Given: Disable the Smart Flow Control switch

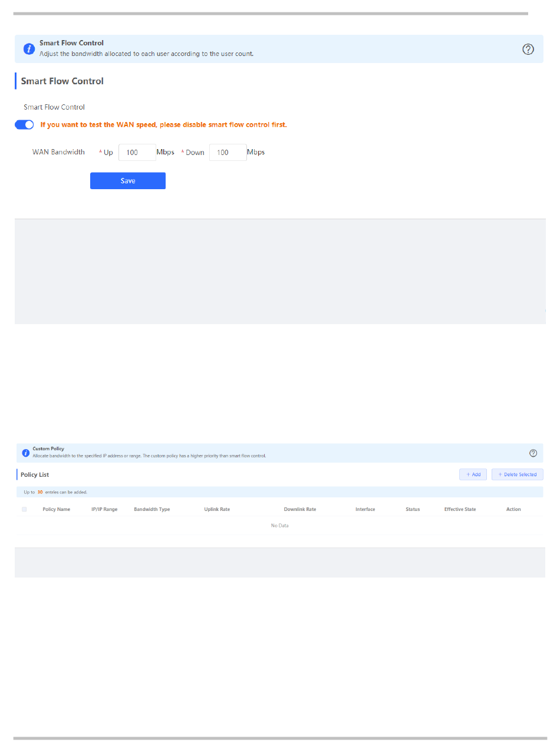Looking at the screenshot, I should (24, 125).
